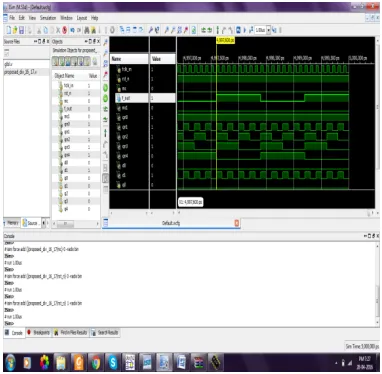Cut selection with the scissors icon

[x=39, y=30]
